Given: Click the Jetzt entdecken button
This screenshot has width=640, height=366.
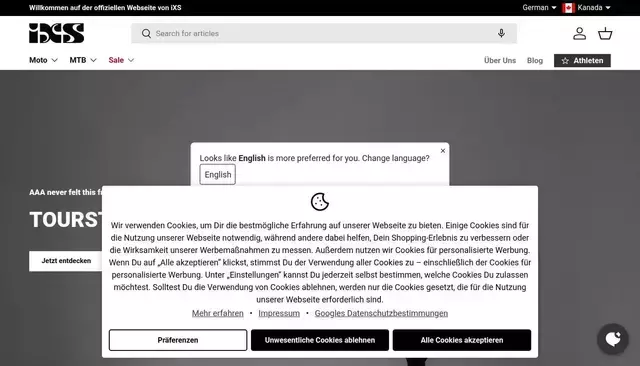Looking at the screenshot, I should pyautogui.click(x=66, y=261).
